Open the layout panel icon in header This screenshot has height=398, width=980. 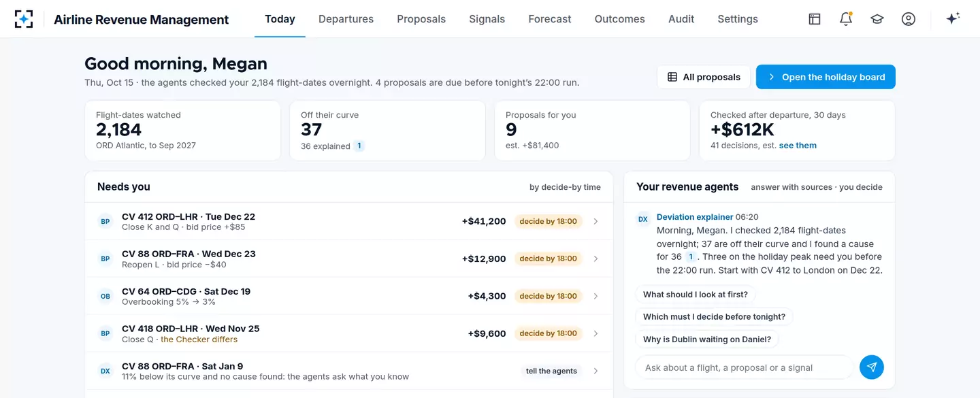815,19
